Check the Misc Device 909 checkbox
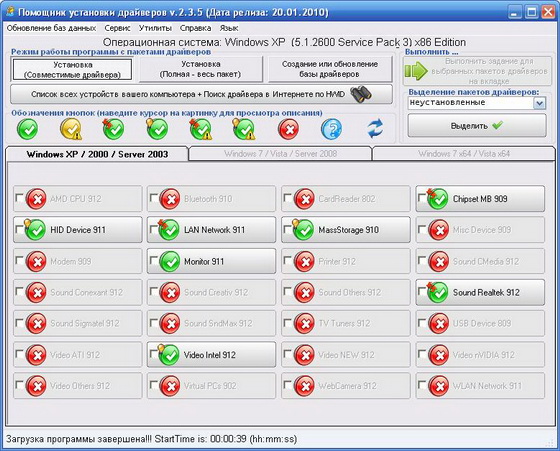This screenshot has width=560, height=451. click(422, 229)
